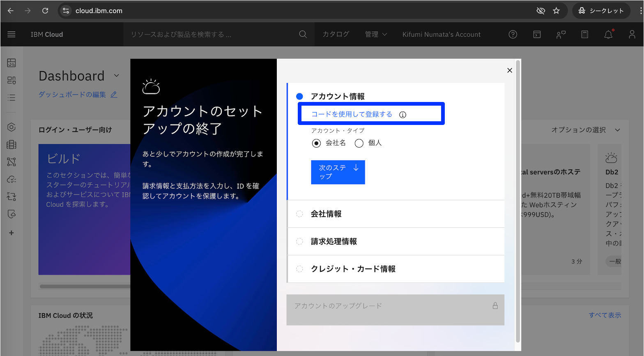Click the locked アカウントのアップグレード button
This screenshot has height=356, width=644.
(396, 310)
